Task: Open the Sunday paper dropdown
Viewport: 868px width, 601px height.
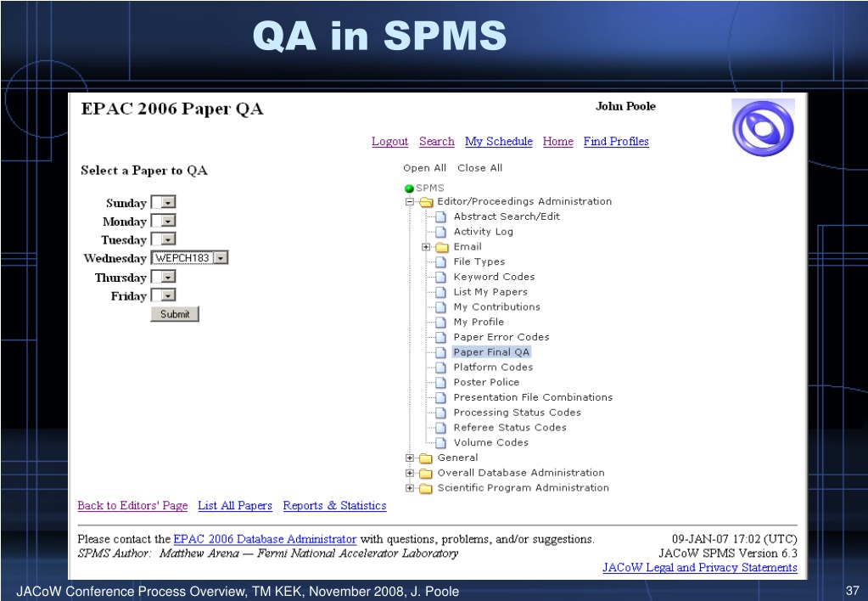Action: click(164, 203)
